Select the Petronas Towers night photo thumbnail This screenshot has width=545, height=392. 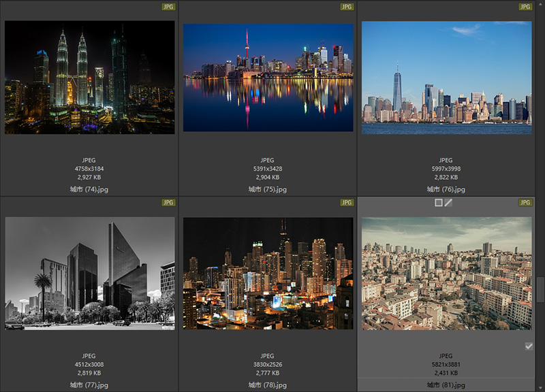pyautogui.click(x=89, y=77)
